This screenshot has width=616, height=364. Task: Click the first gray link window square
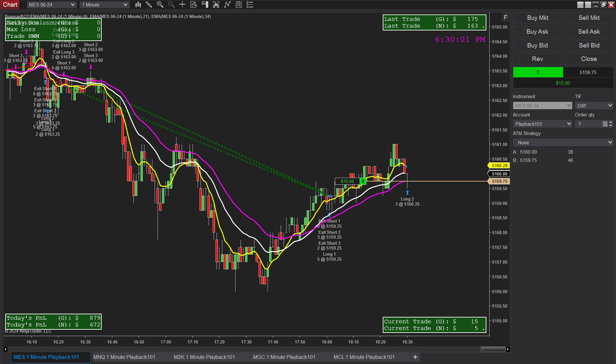coord(580,4)
